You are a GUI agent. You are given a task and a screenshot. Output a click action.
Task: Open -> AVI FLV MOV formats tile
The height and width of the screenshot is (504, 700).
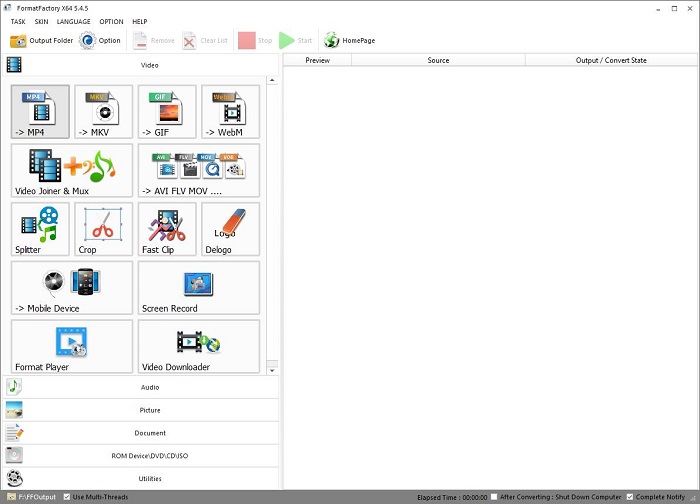(x=199, y=170)
